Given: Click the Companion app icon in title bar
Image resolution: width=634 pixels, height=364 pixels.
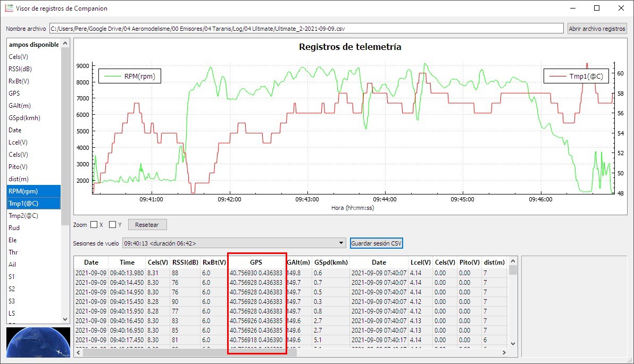Looking at the screenshot, I should coord(10,9).
